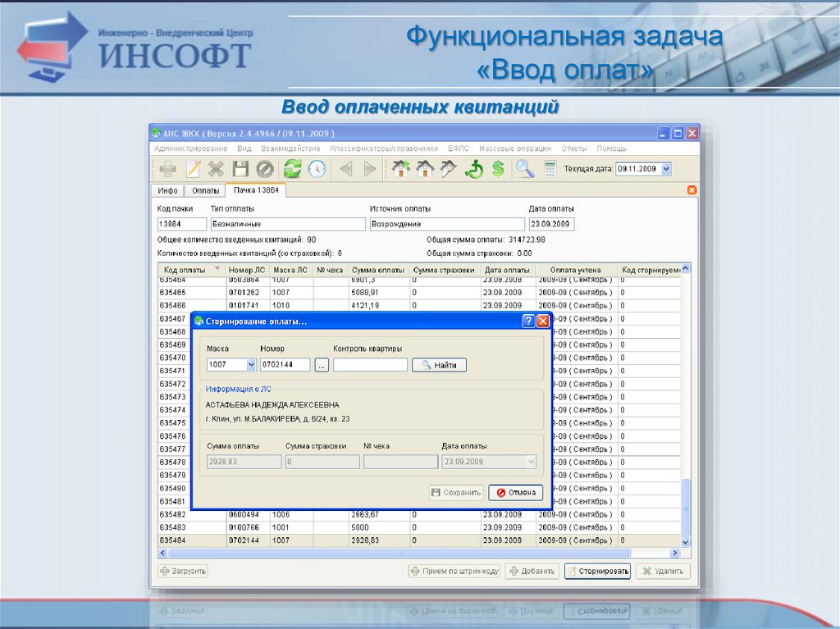
Task: Open the Классификаторы/справочники menu
Action: (x=384, y=148)
